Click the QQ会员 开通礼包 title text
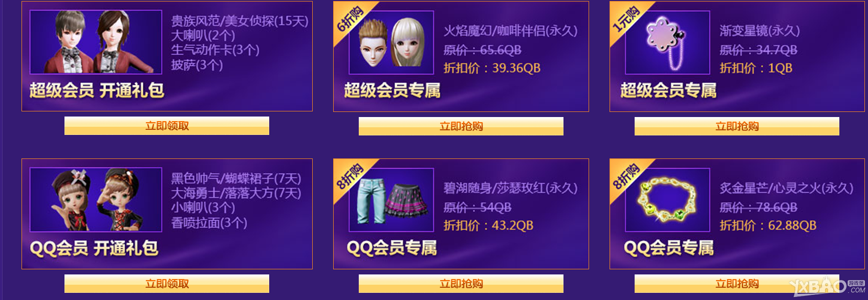 (94, 248)
